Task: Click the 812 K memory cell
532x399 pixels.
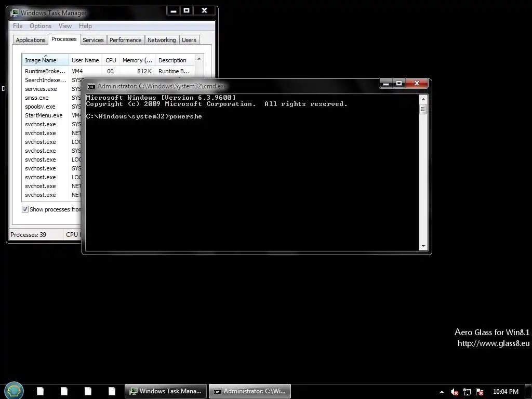Action: [x=144, y=71]
